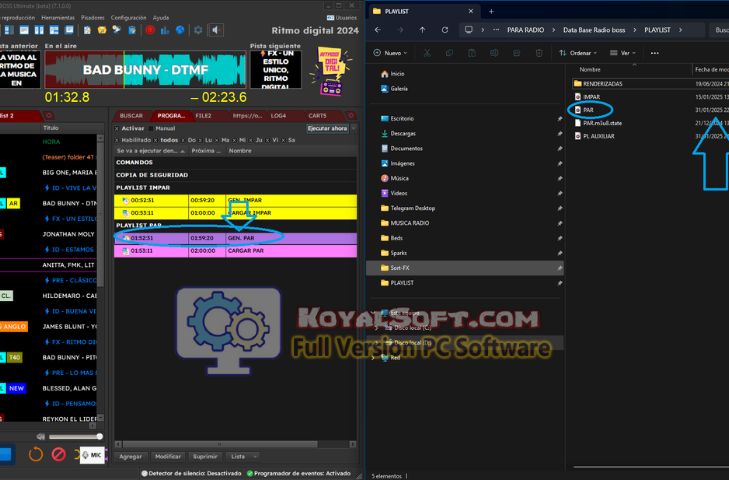Toggle the Habilitado filter checkbox
The height and width of the screenshot is (480, 729).
click(117, 140)
